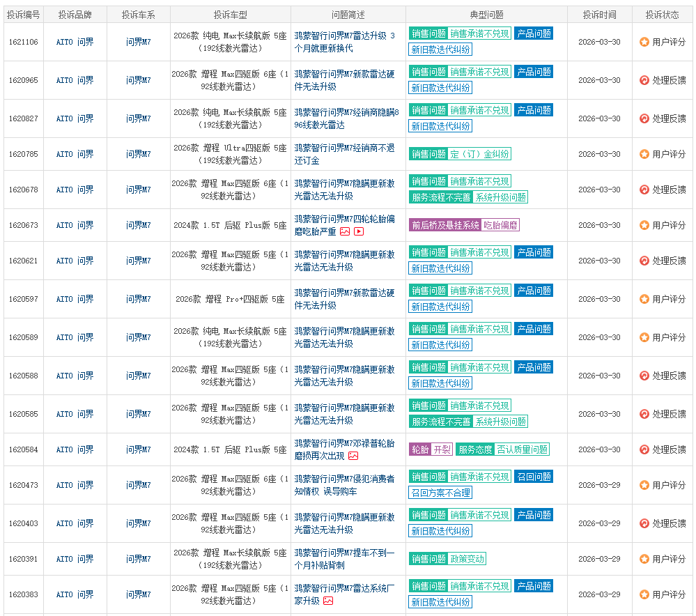Viewport: 696px width, 616px height.
Task: Click the 投诉时间 column header
Action: pos(599,15)
